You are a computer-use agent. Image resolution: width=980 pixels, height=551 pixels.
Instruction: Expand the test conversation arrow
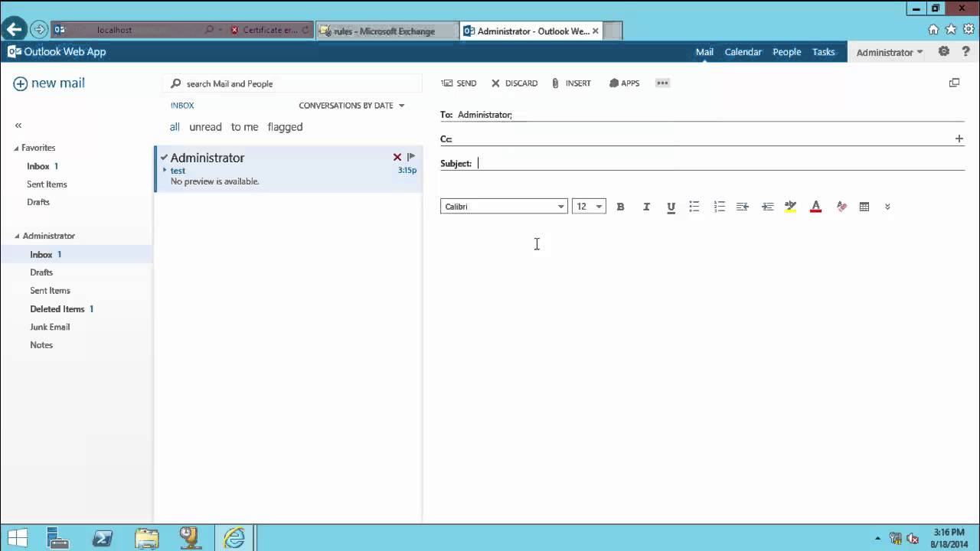pyautogui.click(x=165, y=170)
